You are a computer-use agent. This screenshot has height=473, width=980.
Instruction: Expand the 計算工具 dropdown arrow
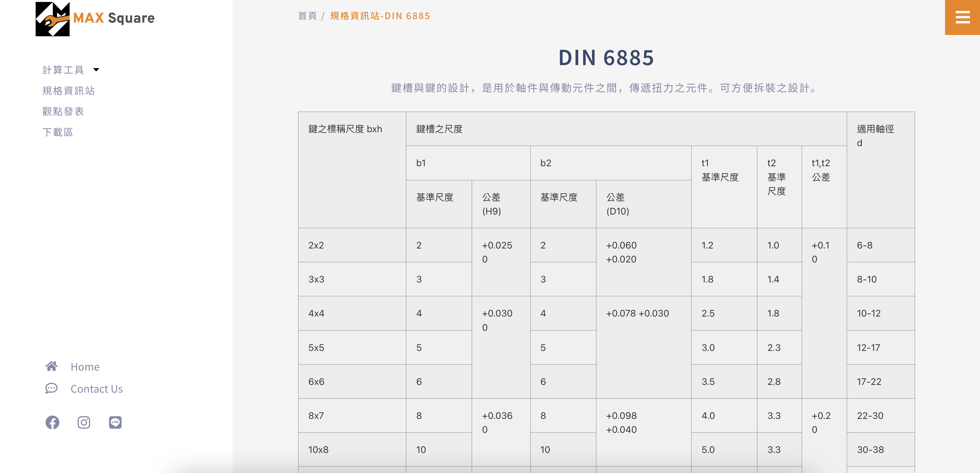(96, 70)
